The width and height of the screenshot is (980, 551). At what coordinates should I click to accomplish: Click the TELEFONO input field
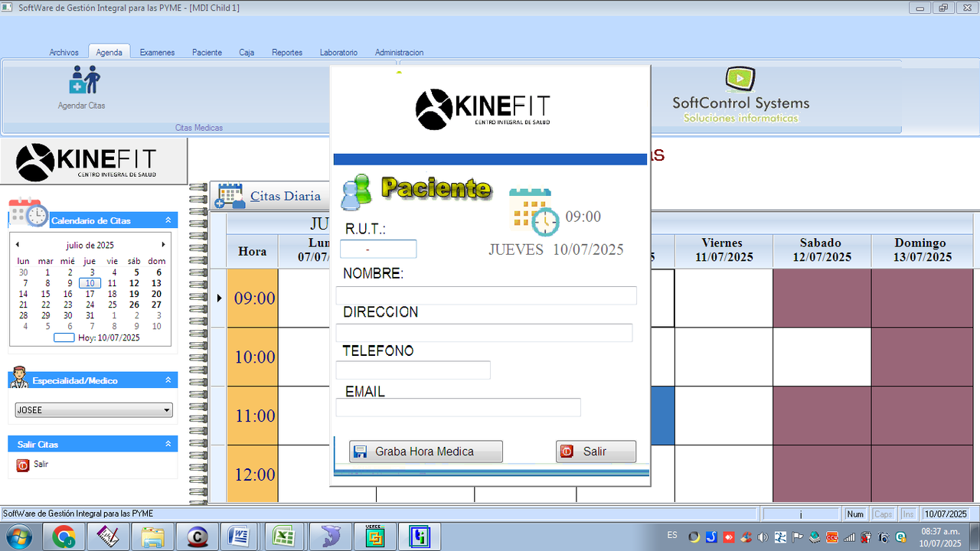pyautogui.click(x=413, y=370)
